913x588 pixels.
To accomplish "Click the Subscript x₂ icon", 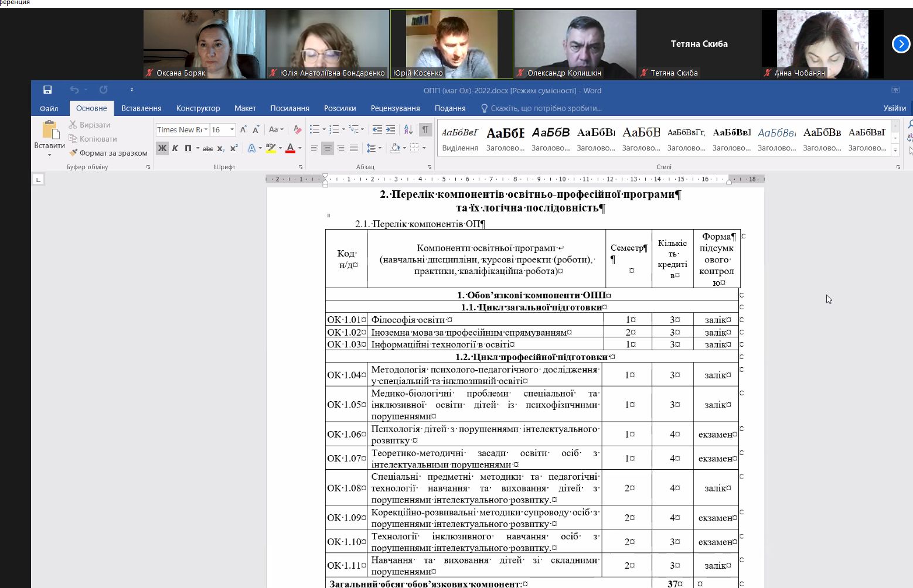I will pyautogui.click(x=221, y=148).
